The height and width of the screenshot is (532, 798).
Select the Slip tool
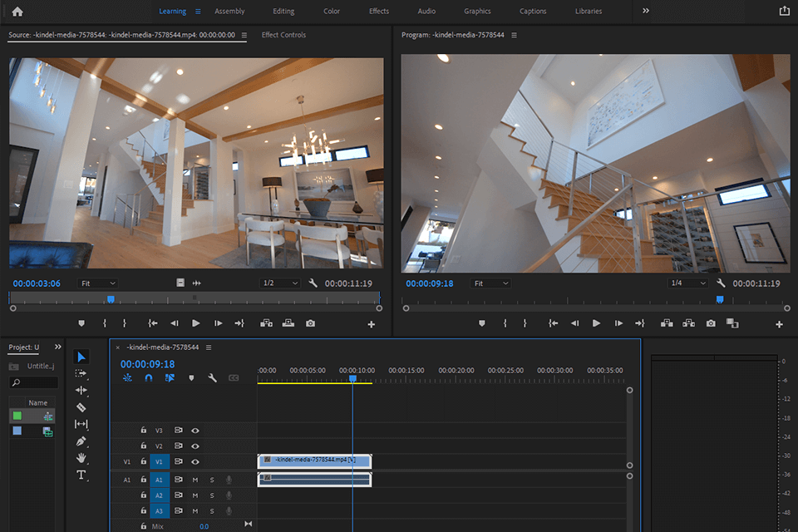(81, 424)
